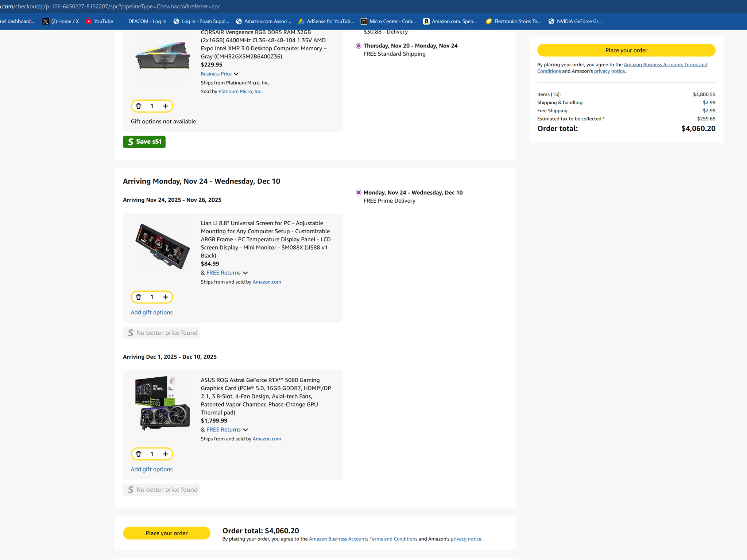Open the X Home bookmark
This screenshot has width=747, height=560.
point(61,21)
